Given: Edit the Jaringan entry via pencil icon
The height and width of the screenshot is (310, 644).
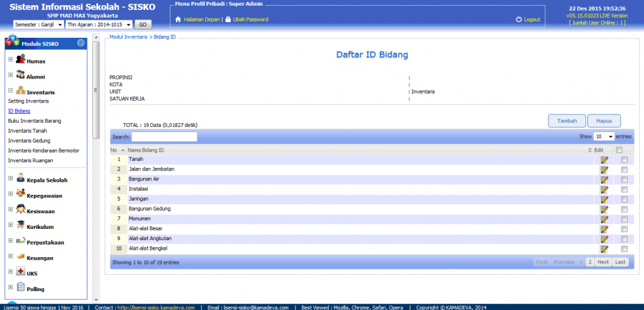Looking at the screenshot, I should point(604,199).
